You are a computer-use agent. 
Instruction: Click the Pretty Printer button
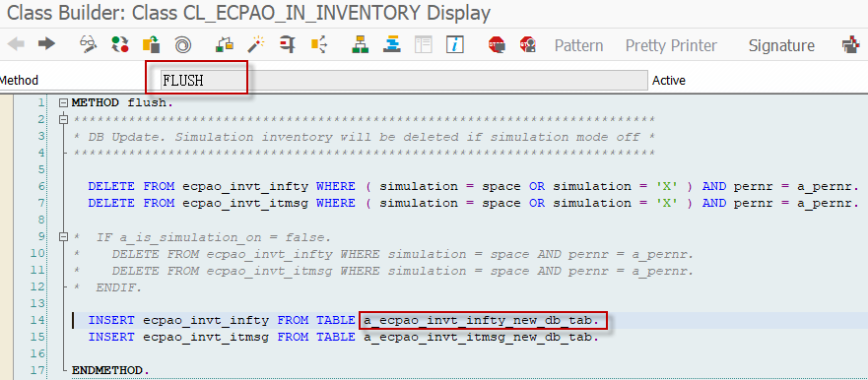tap(671, 45)
